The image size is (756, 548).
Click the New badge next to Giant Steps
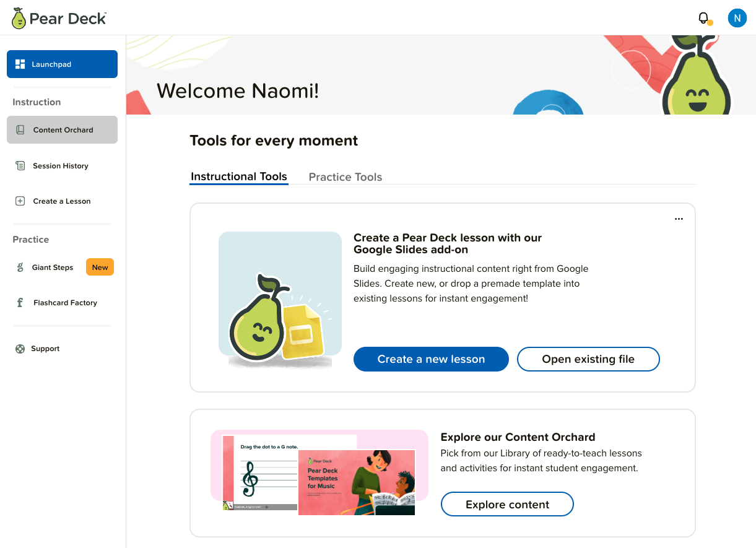[x=100, y=267]
